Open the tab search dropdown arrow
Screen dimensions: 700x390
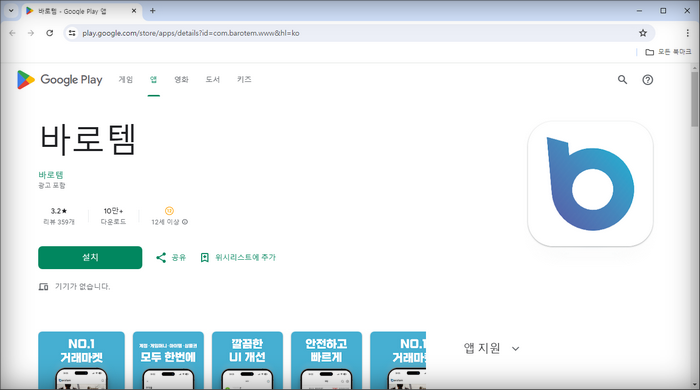tap(11, 11)
